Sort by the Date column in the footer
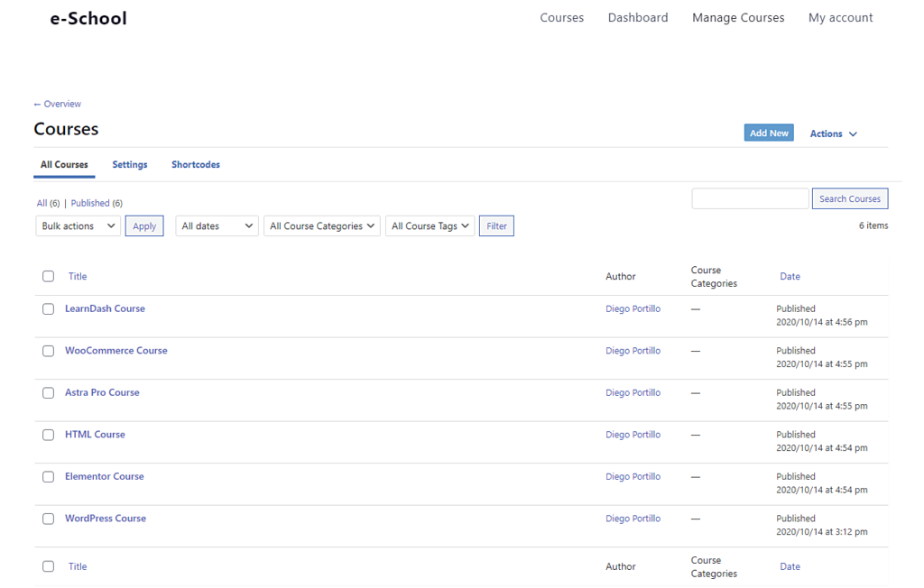This screenshot has width=924, height=588. (x=790, y=566)
